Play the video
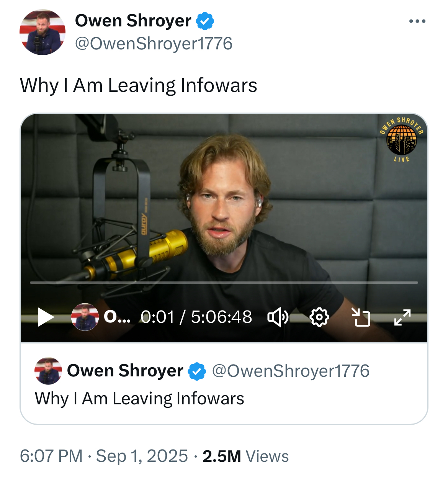Image resolution: width=448 pixels, height=484 pixels. pos(46,317)
